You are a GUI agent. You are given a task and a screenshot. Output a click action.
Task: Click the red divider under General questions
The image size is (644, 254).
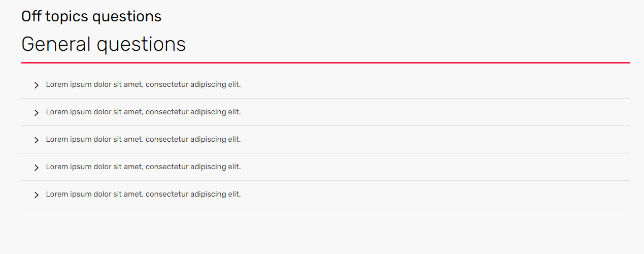[326, 62]
